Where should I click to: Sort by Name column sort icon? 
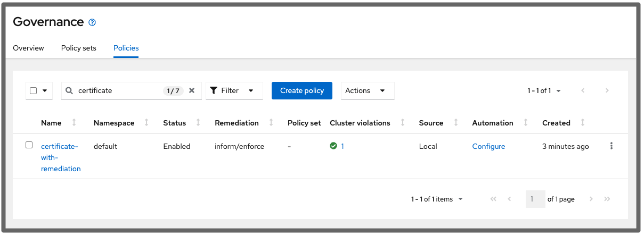[74, 123]
